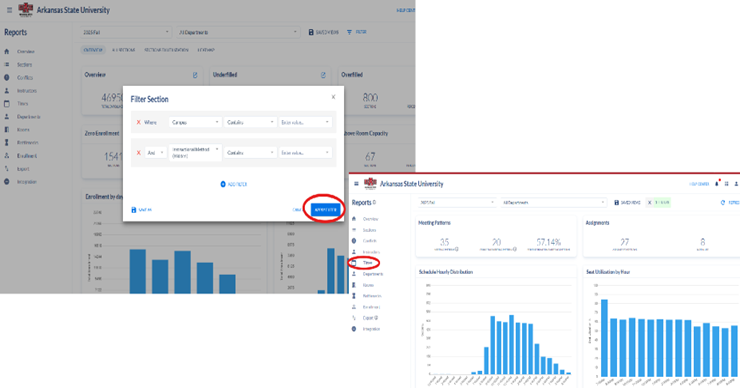The height and width of the screenshot is (388, 740).
Task: Open term dropdown in Times report window
Action: pyautogui.click(x=456, y=202)
